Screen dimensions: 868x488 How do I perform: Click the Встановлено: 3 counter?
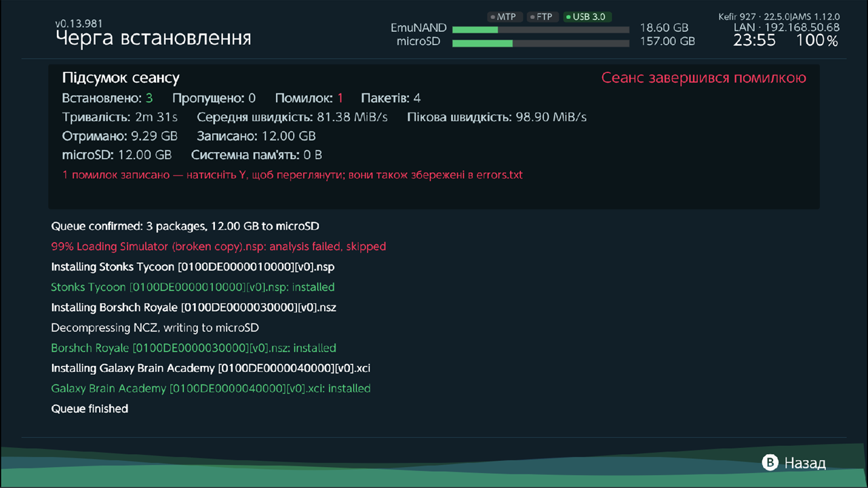(x=107, y=98)
